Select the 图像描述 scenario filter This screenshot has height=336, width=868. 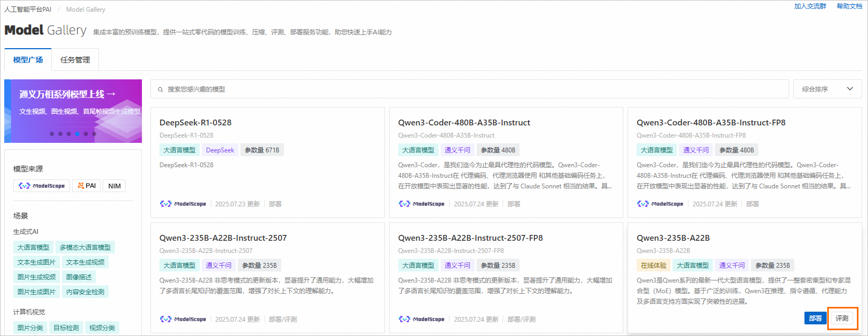click(x=79, y=277)
